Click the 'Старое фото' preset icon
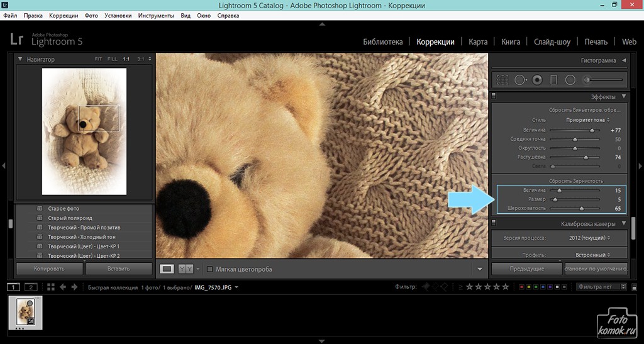Screen dimensions: 644x344 pos(40,209)
